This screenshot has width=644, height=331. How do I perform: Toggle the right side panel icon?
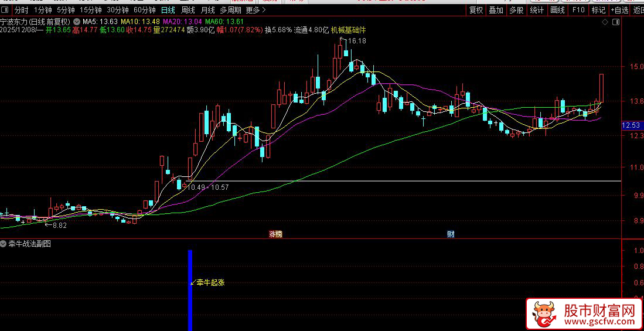(x=616, y=21)
